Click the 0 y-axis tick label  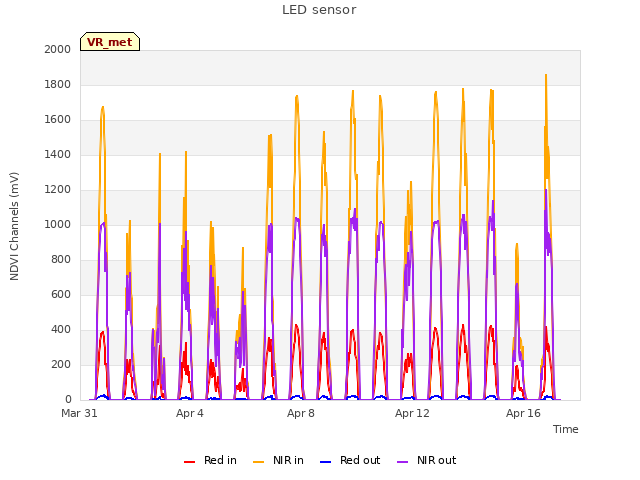pos(68,399)
